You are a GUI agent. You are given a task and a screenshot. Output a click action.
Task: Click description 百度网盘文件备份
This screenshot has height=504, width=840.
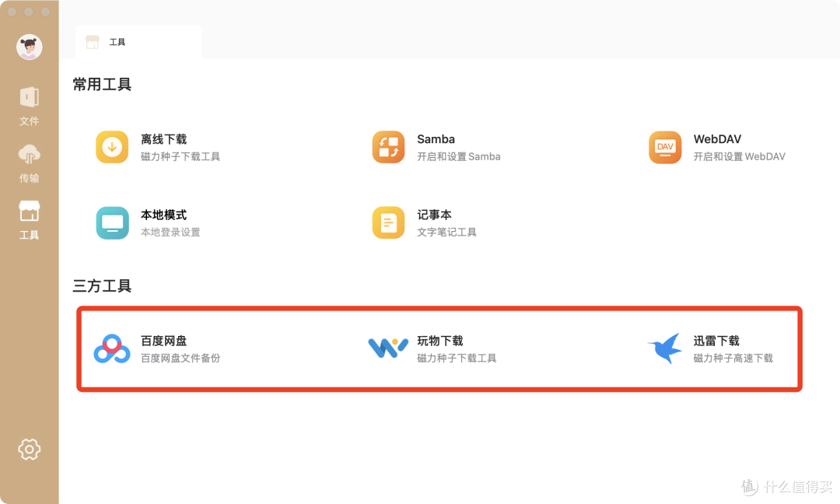180,358
